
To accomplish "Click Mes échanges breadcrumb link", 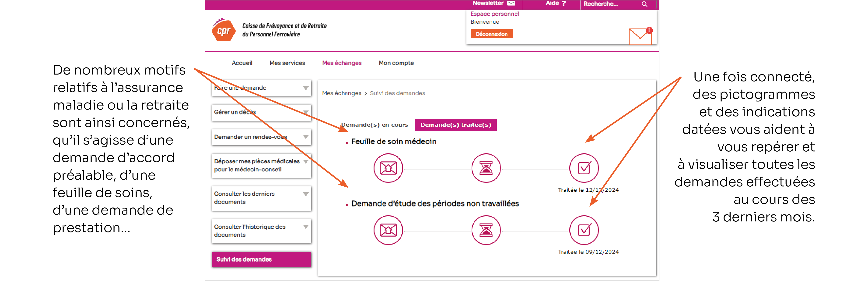I will pyautogui.click(x=341, y=93).
